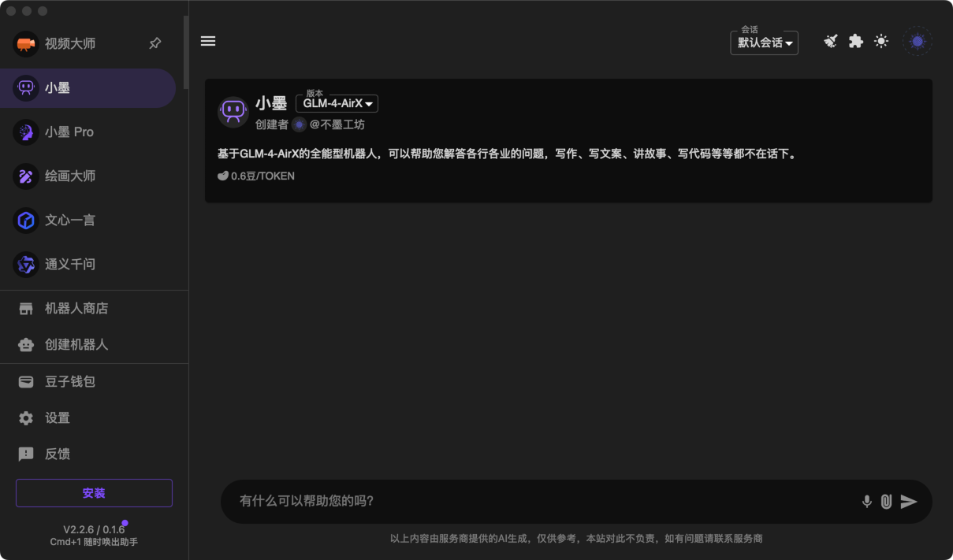Open plugins via puzzle piece icon
The width and height of the screenshot is (953, 560).
(x=856, y=41)
